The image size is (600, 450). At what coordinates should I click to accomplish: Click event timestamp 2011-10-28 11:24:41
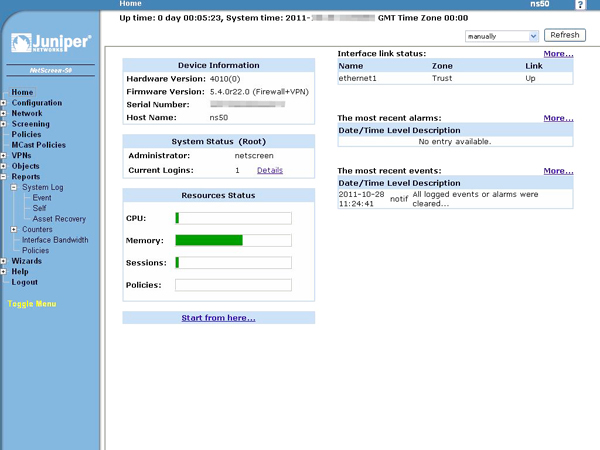pos(361,199)
